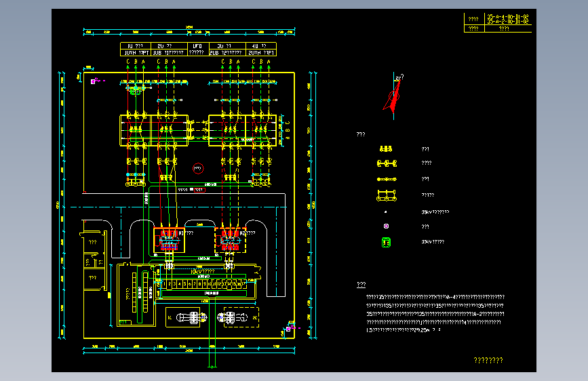Select the thin yellow rod legend symbol
The image size is (588, 381).
387,179
